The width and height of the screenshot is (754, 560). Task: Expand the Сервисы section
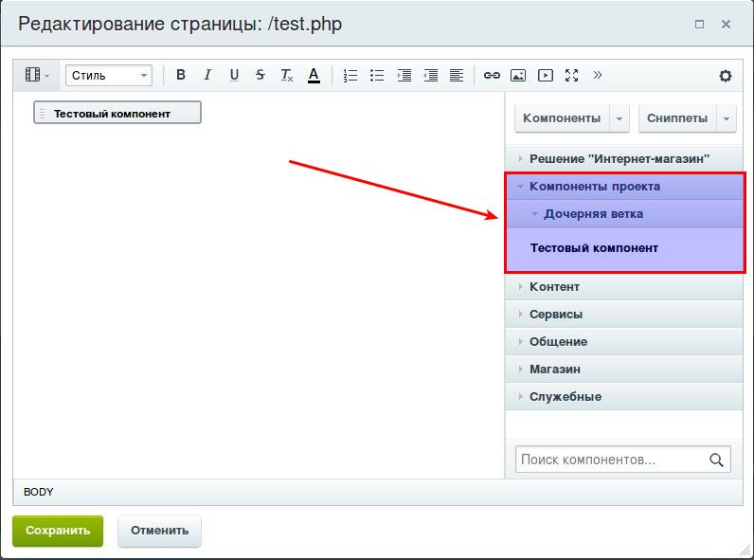click(624, 315)
